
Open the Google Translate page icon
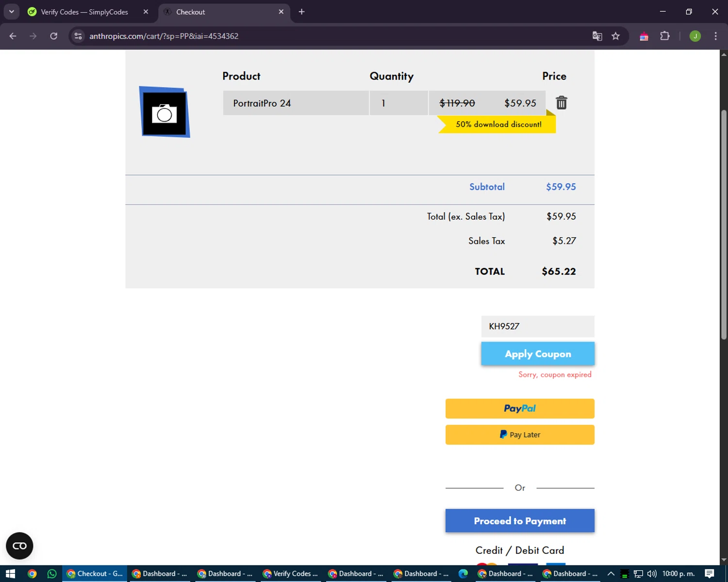point(597,36)
